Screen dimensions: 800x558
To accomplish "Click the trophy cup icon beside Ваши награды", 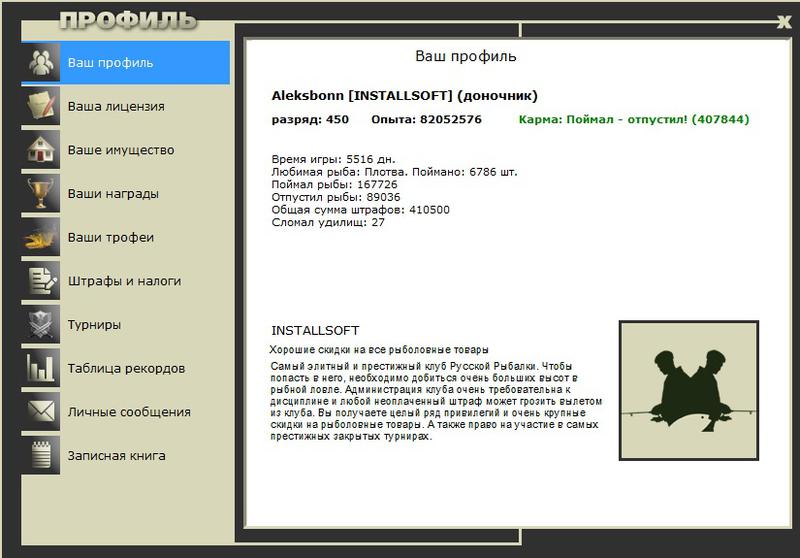I will (41, 193).
